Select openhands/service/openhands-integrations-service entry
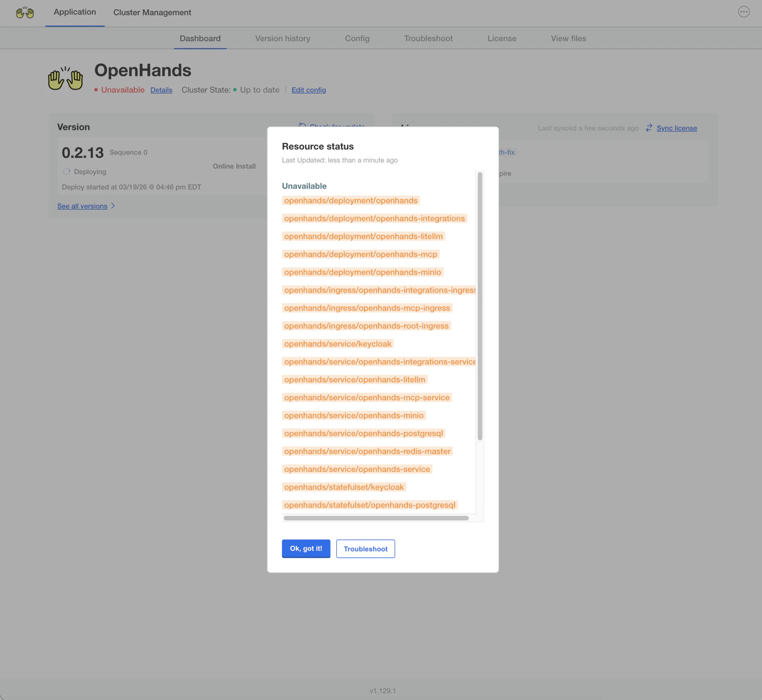Screen dimensions: 762x700 [x=378, y=362]
